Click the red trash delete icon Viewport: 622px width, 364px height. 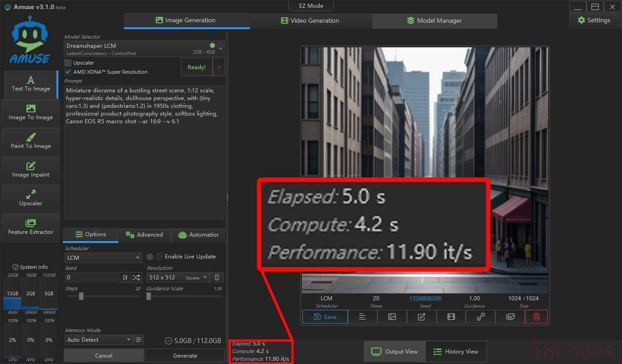[x=536, y=317]
